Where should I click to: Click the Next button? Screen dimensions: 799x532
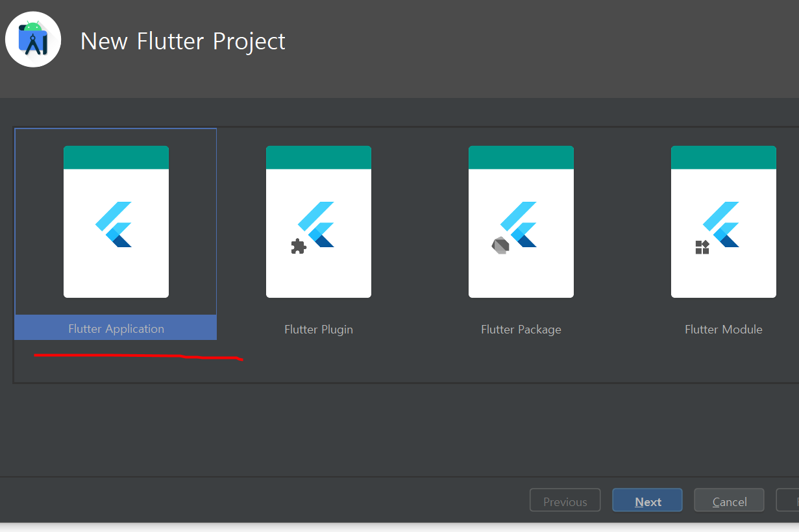coord(647,501)
